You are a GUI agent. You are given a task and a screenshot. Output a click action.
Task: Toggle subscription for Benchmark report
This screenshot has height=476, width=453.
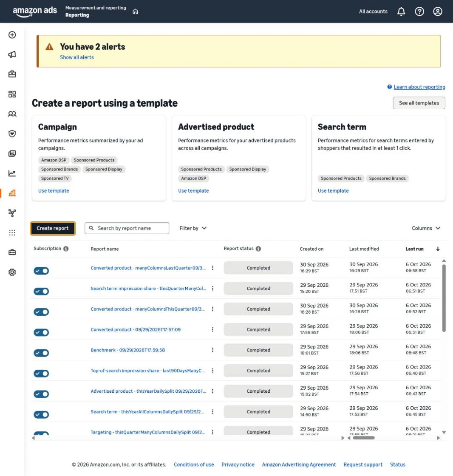(41, 353)
